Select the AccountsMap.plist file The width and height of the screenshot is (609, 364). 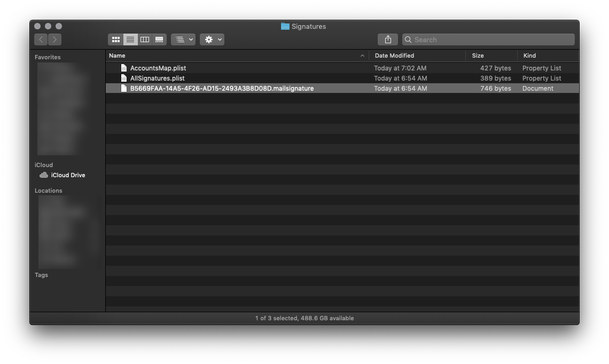[x=158, y=68]
